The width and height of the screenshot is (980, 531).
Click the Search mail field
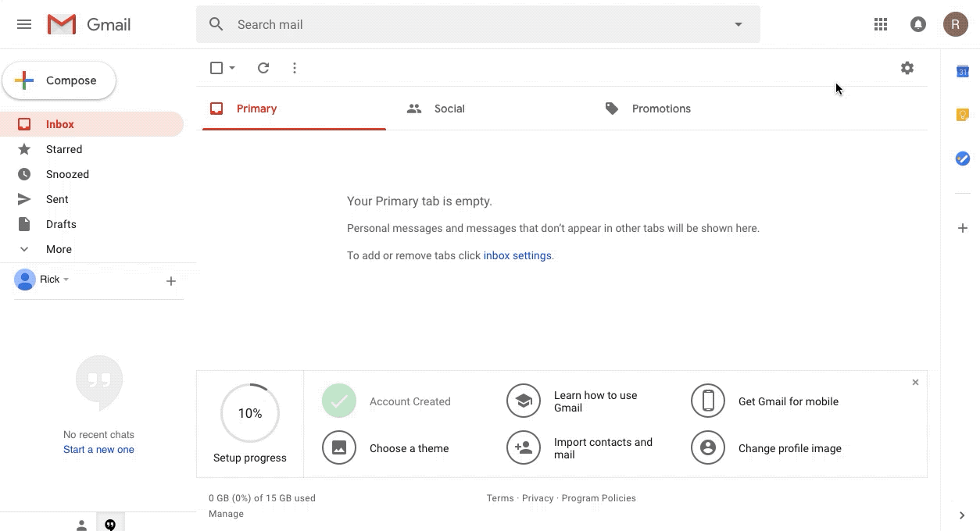tap(478, 24)
